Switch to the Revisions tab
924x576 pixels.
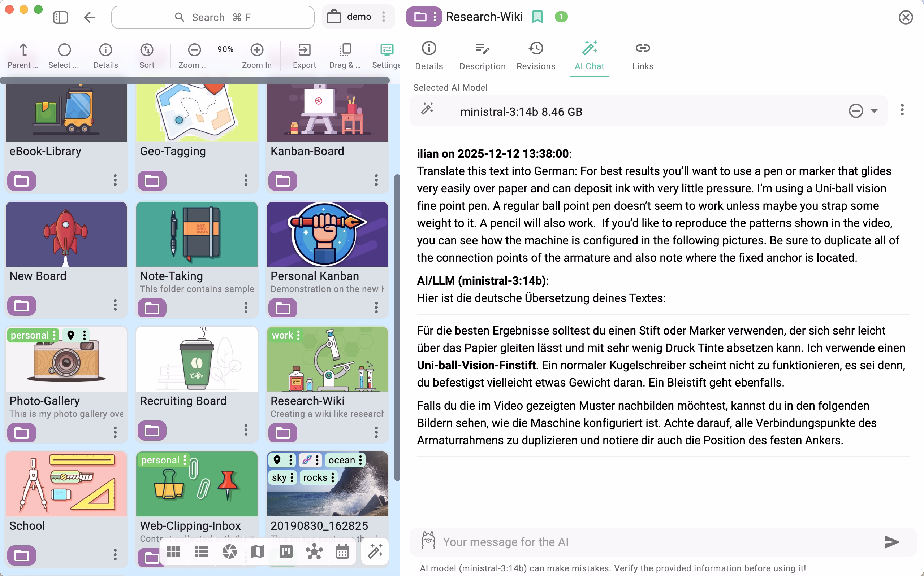536,56
